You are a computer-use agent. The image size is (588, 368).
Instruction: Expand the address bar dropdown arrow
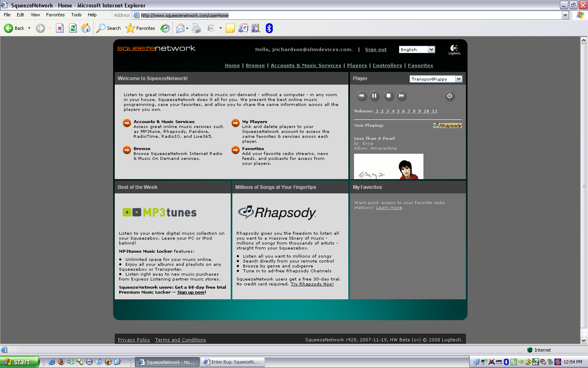565,16
